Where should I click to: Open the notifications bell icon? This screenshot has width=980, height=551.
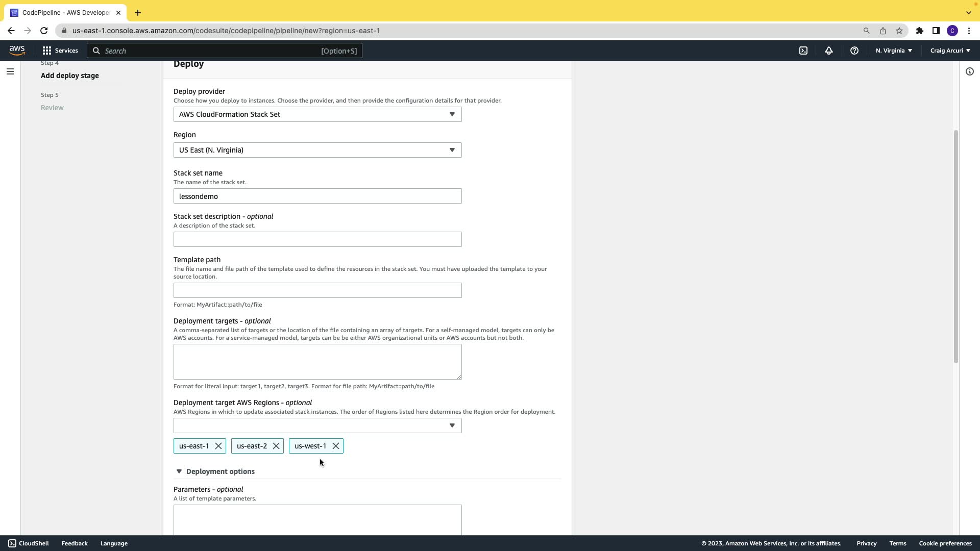click(x=829, y=51)
